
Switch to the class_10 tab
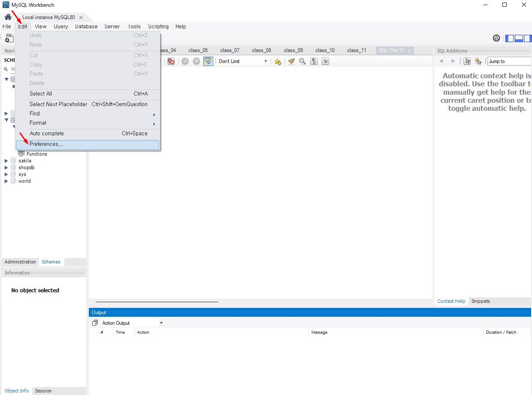(x=325, y=50)
